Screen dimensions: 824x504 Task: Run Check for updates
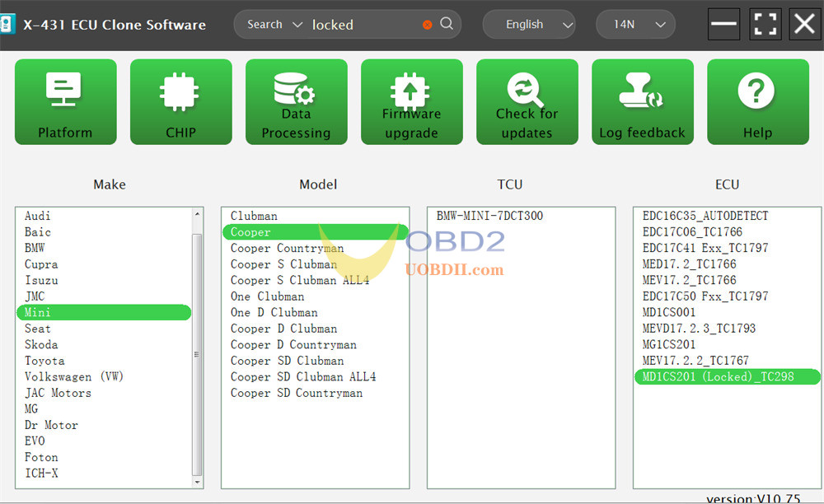tap(527, 102)
